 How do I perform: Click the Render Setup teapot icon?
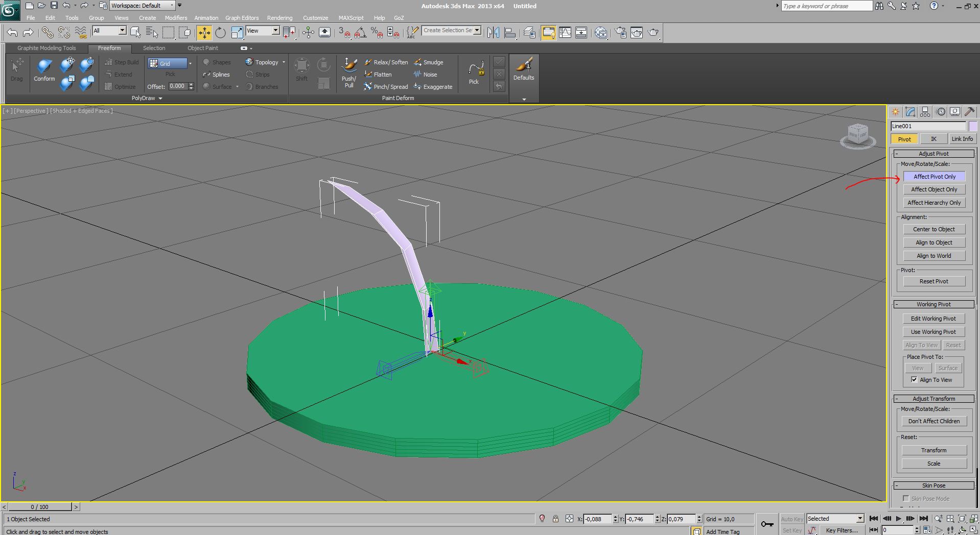pyautogui.click(x=620, y=33)
